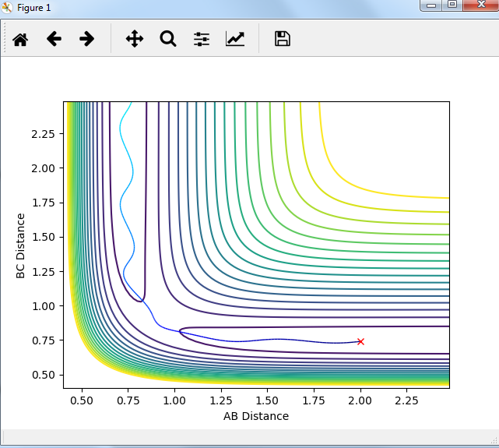499x448 pixels.
Task: Select the Zoom to rectangle magnifier
Action: click(x=168, y=39)
